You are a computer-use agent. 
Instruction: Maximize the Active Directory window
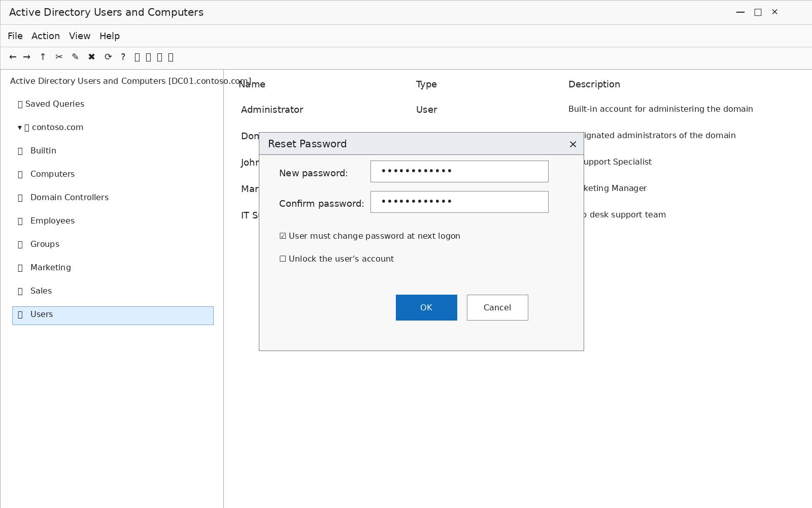[758, 12]
